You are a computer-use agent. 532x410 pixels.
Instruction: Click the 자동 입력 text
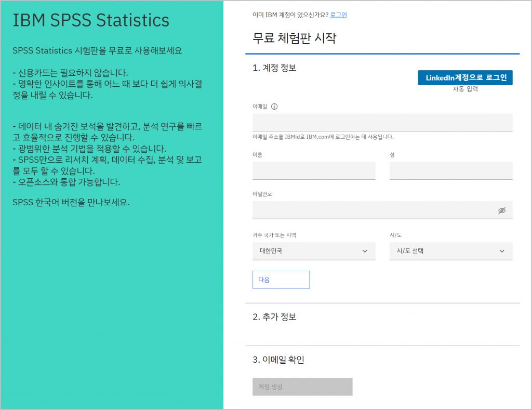click(x=465, y=89)
